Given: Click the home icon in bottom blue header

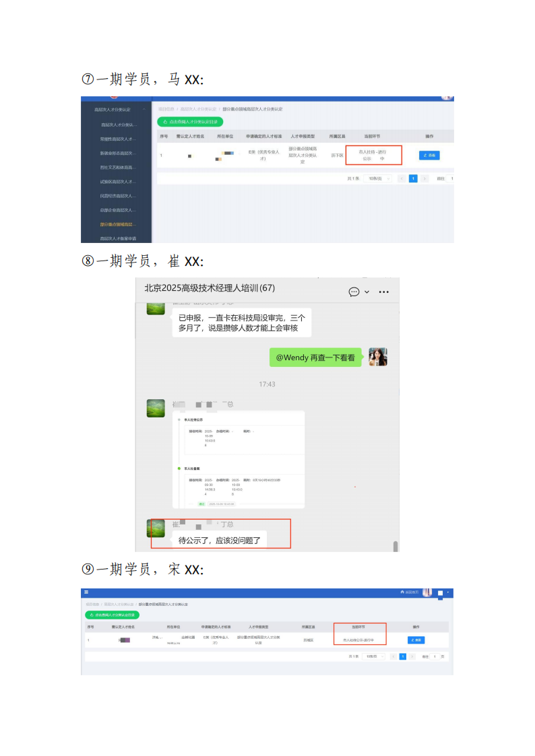Looking at the screenshot, I should coord(402,592).
